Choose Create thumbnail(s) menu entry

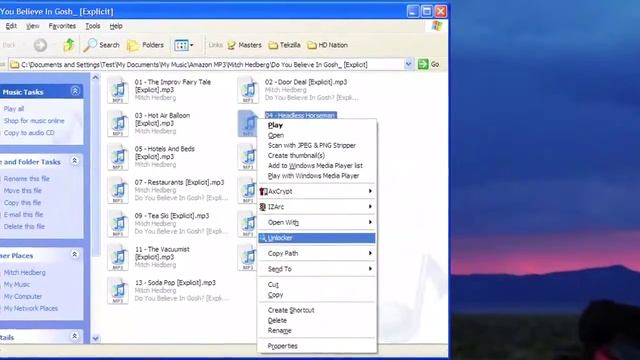(x=317, y=156)
